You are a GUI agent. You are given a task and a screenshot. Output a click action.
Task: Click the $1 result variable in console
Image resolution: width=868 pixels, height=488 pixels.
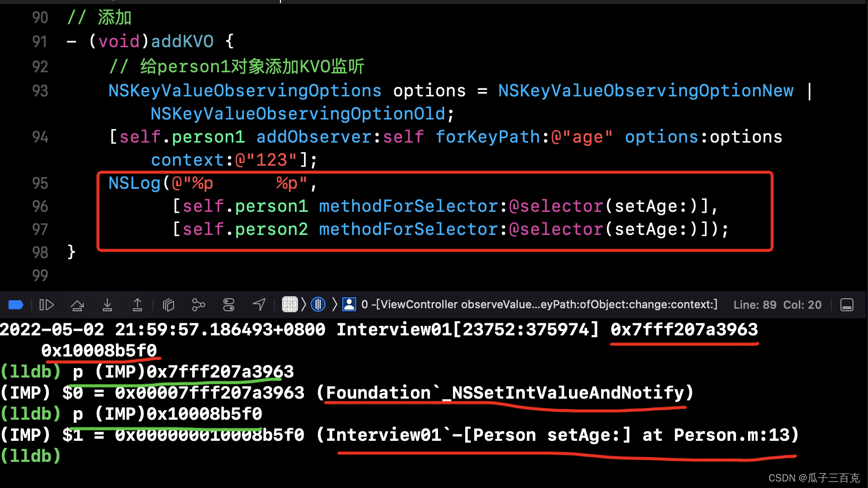tap(73, 435)
